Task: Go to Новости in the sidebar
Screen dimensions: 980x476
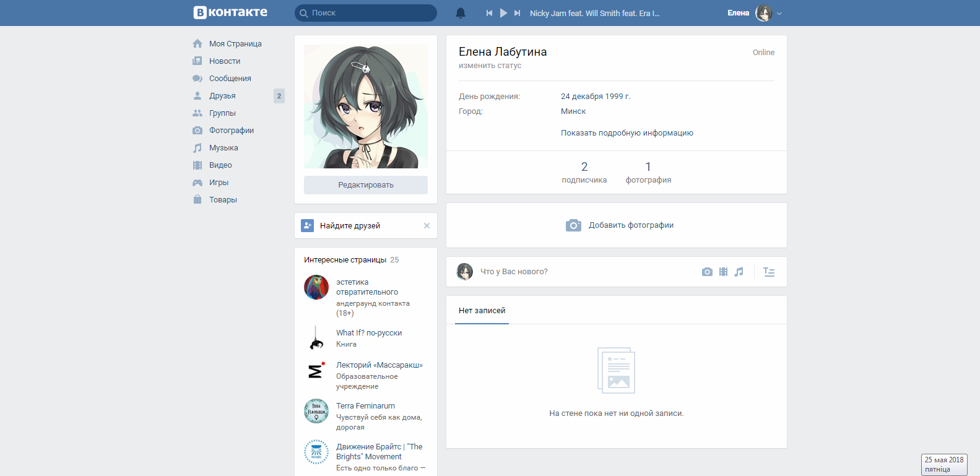Action: click(225, 61)
